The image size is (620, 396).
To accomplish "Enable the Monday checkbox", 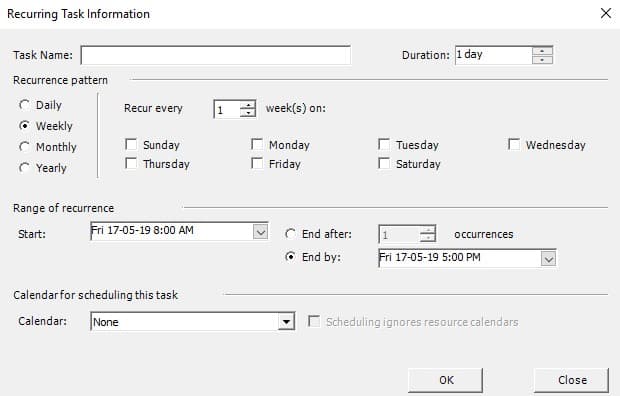I will 257,144.
